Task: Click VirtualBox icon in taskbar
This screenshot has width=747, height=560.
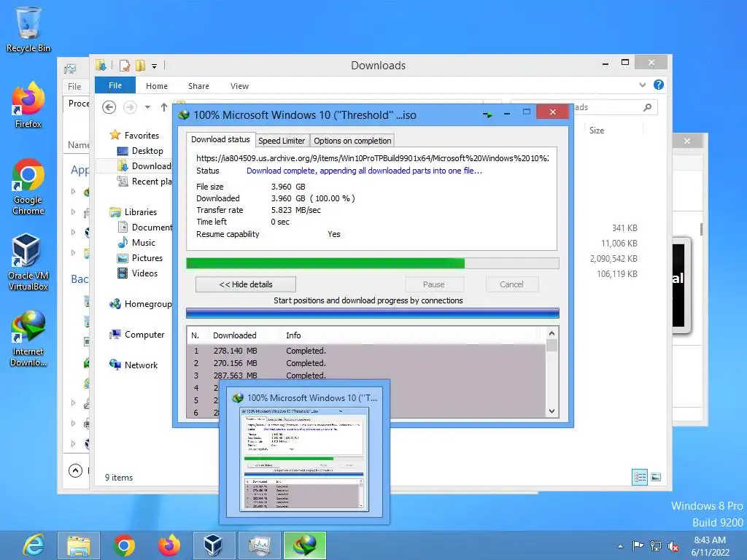Action: [214, 545]
